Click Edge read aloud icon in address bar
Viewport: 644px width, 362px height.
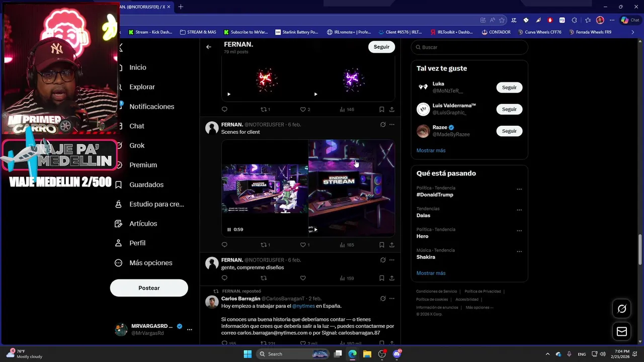click(x=493, y=20)
